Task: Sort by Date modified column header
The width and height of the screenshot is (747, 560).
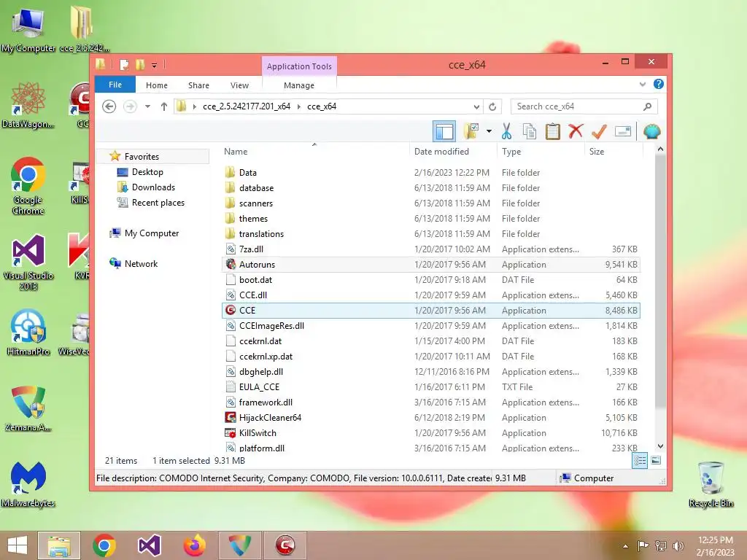Action: (x=453, y=152)
